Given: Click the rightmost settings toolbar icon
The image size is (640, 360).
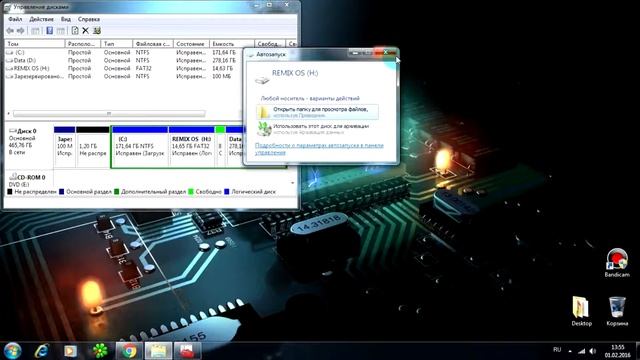Looking at the screenshot, I should pos(97,31).
